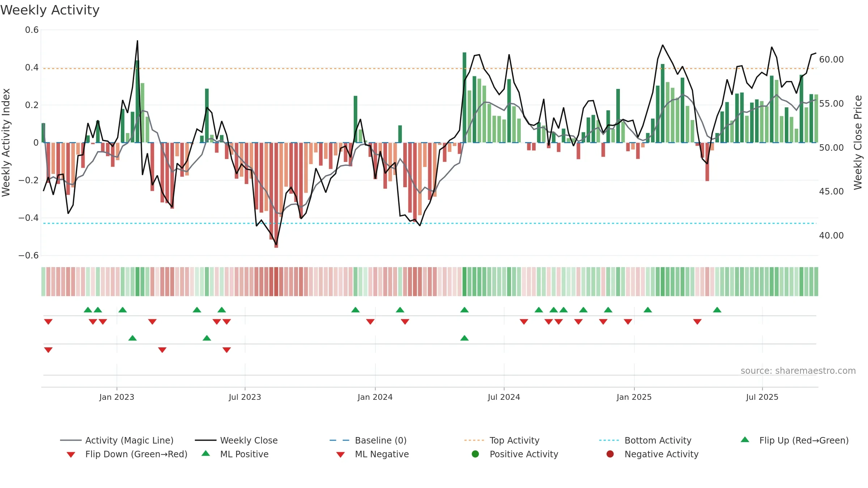Click the −0.6 left axis tick label

click(29, 256)
